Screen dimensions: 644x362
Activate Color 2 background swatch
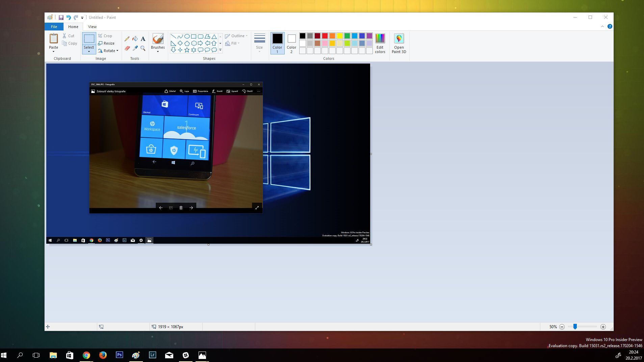pos(291,43)
